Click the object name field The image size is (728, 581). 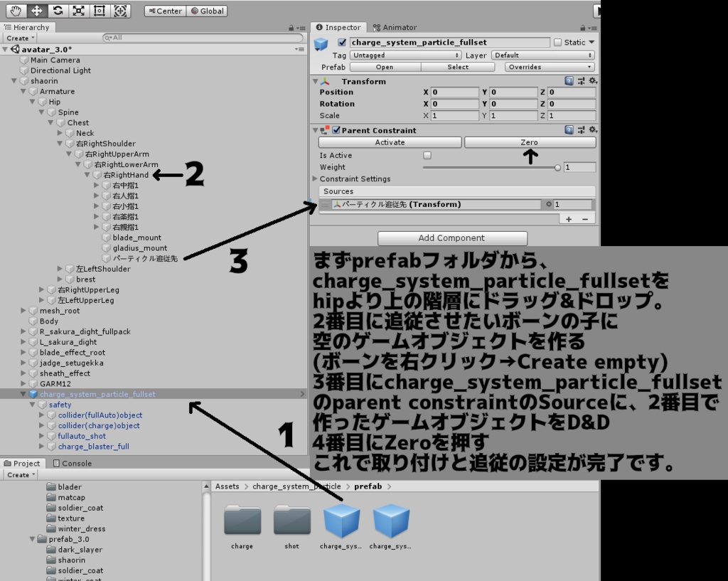449,42
